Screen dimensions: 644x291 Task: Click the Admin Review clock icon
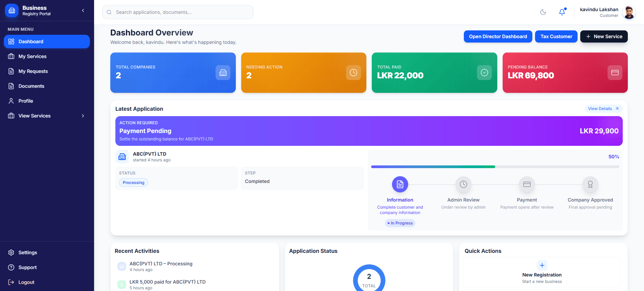point(464,184)
